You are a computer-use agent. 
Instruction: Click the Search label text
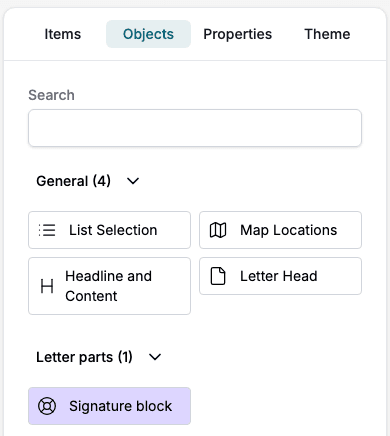[51, 95]
